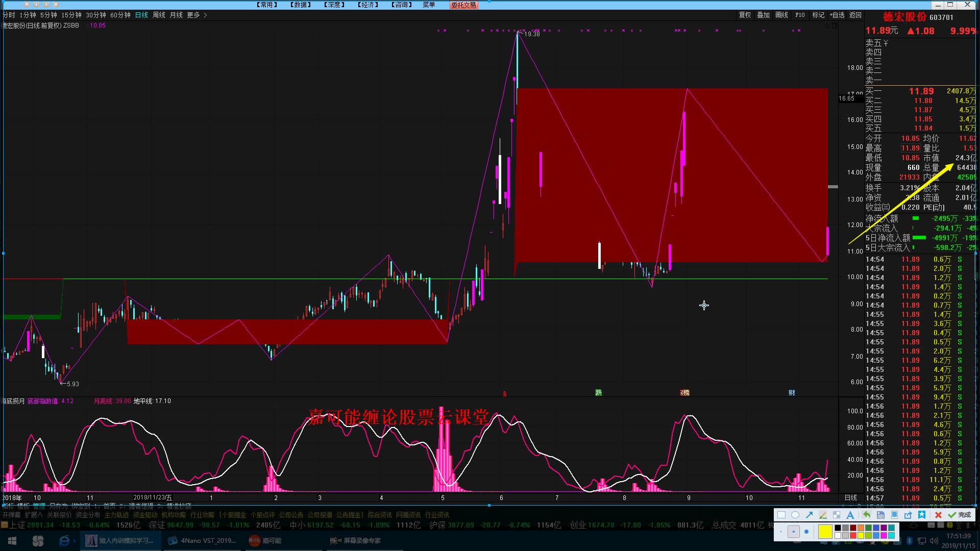Share the screenshot icon

[908, 515]
